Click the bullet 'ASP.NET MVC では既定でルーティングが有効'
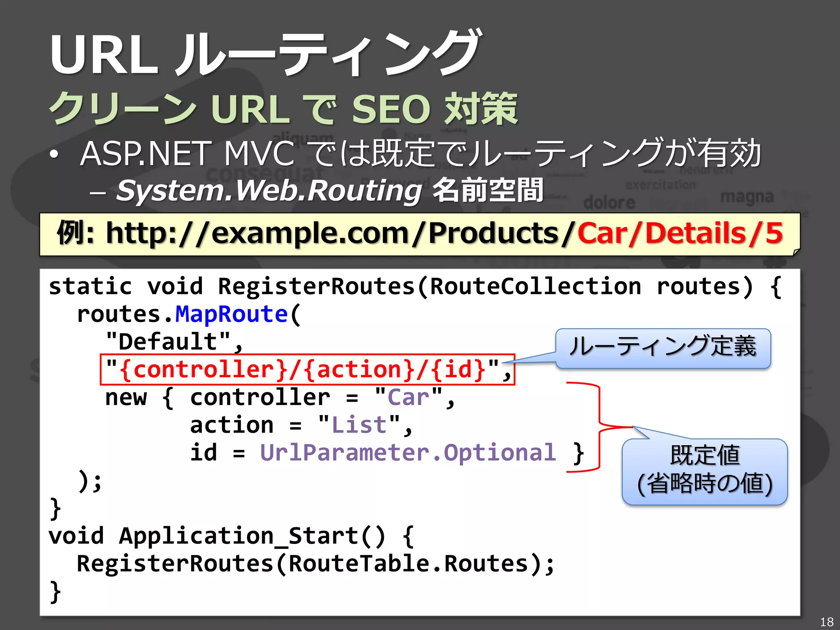Viewport: 840px width, 630px height. [x=421, y=153]
